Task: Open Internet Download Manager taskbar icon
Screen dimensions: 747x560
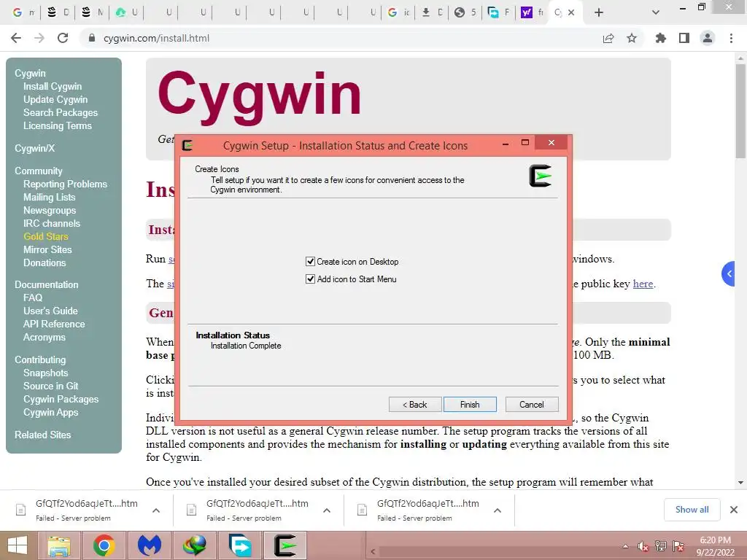Action: pos(195,545)
